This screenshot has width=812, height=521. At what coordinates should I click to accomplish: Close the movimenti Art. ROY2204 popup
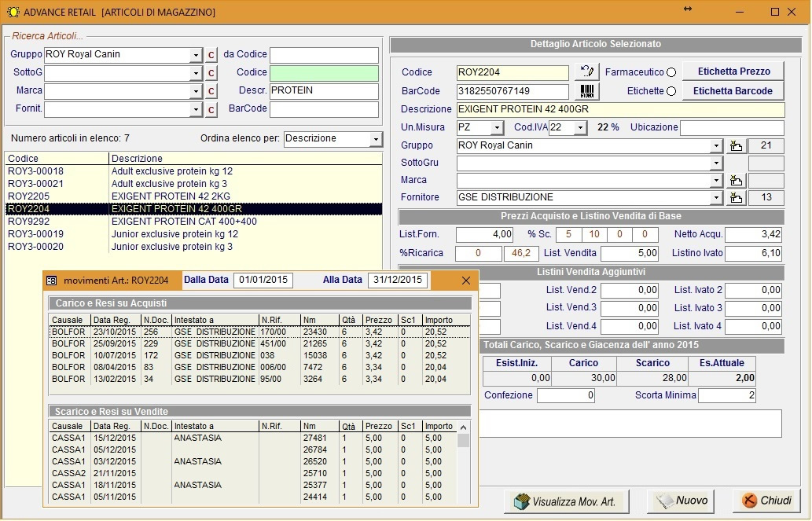click(x=466, y=281)
